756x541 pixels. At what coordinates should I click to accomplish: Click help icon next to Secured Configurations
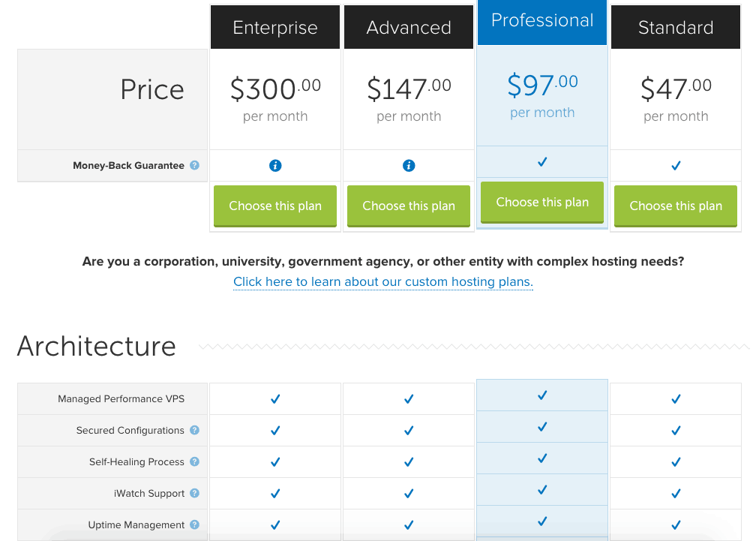point(194,431)
